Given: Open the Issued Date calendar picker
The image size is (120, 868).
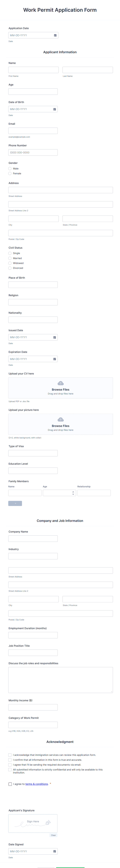Looking at the screenshot, I should 55,337.
